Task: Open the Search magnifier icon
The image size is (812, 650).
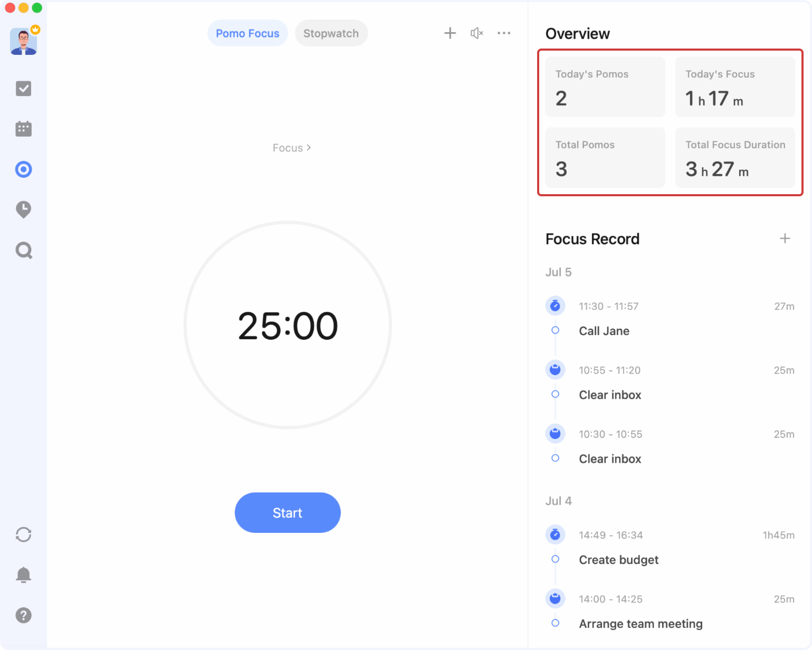Action: 24,250
